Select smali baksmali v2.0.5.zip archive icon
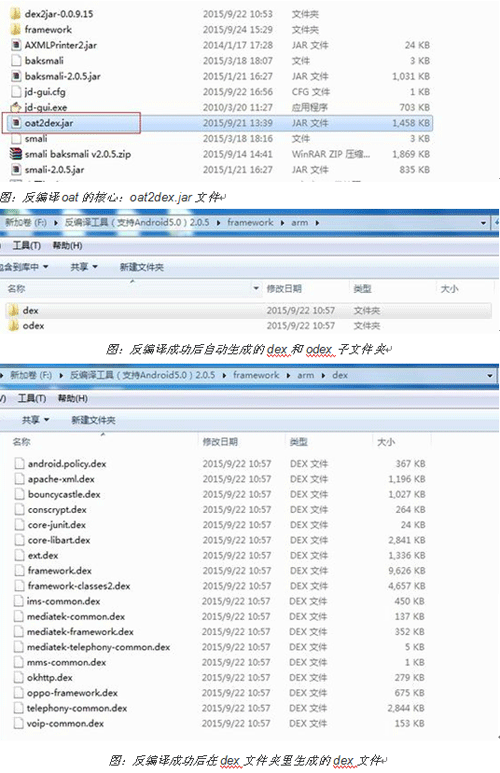Viewport: 500px width, 773px height. pos(16,154)
